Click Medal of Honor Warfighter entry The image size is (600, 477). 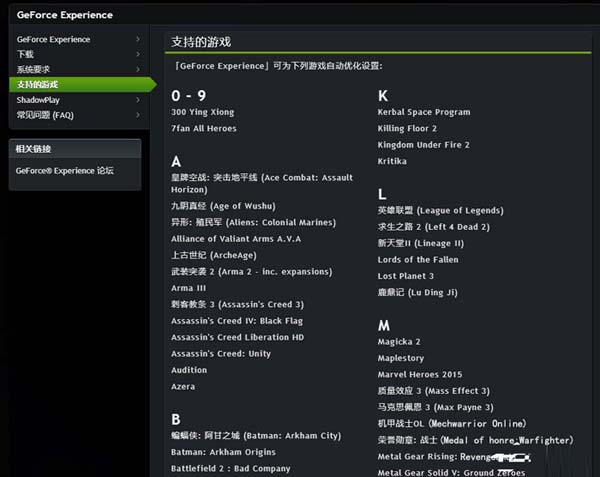click(476, 440)
